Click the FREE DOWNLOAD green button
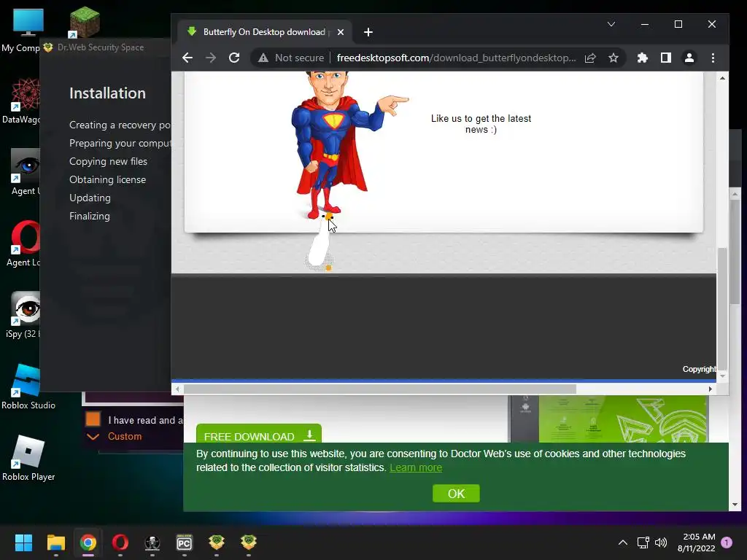The width and height of the screenshot is (747, 560). point(259,435)
